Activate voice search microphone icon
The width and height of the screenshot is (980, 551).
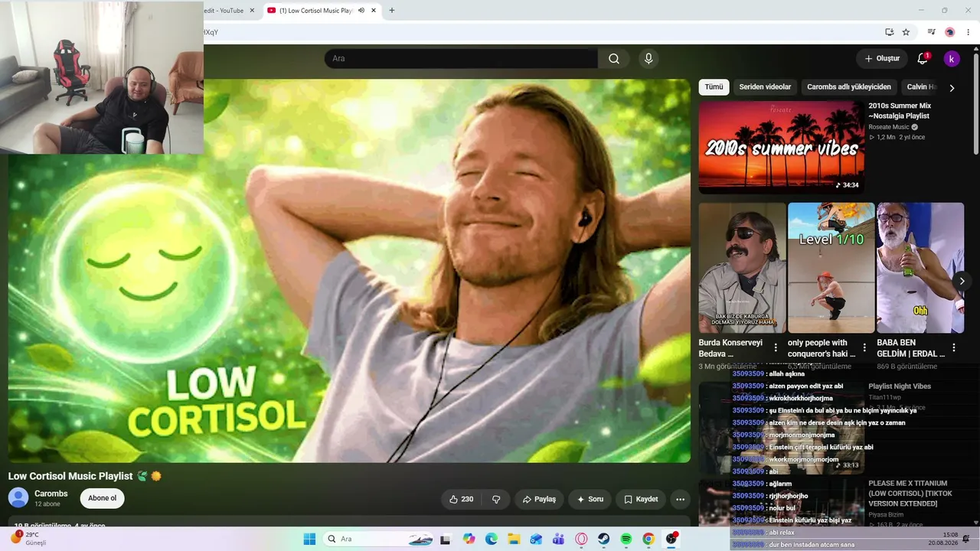[648, 59]
